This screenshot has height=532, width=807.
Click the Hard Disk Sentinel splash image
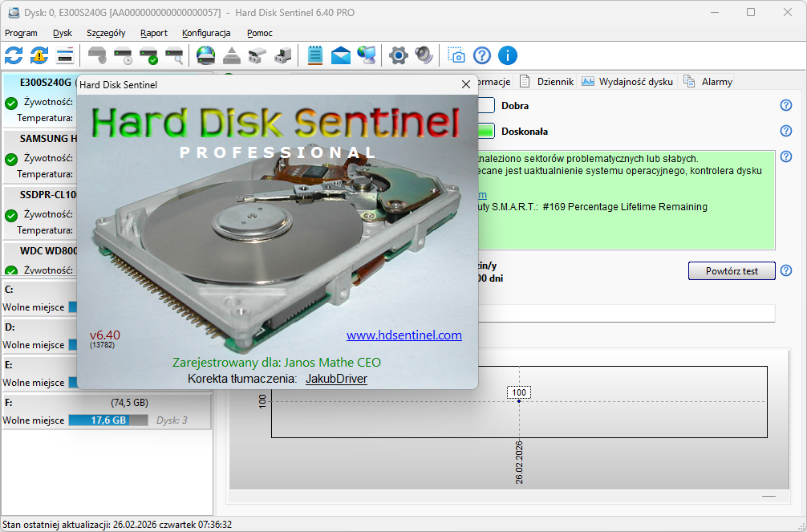point(277,241)
